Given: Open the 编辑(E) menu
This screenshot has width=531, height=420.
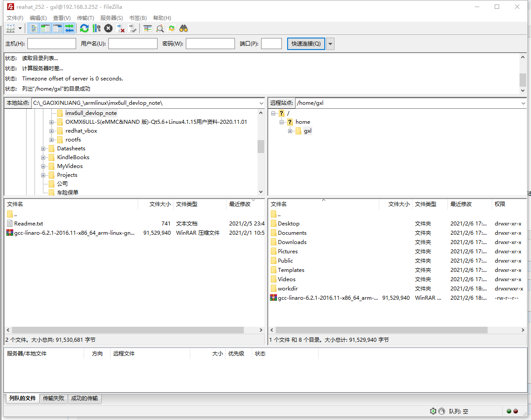Looking at the screenshot, I should (38, 18).
